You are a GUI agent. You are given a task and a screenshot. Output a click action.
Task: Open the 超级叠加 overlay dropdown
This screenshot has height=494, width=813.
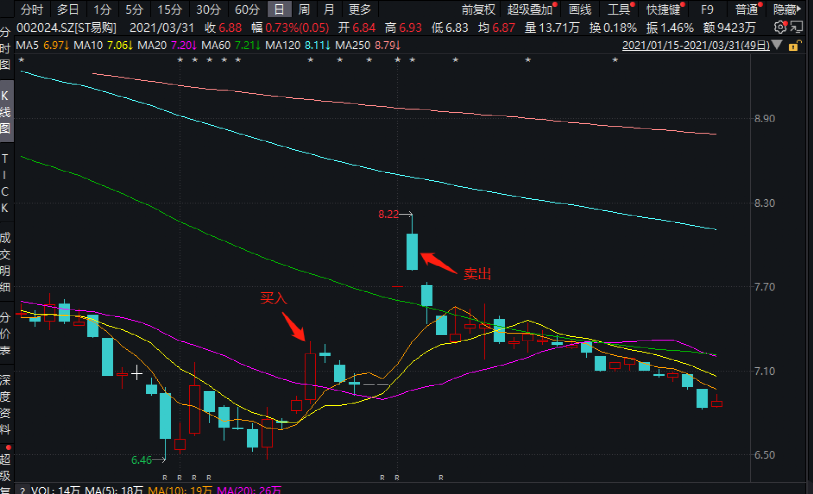529,9
